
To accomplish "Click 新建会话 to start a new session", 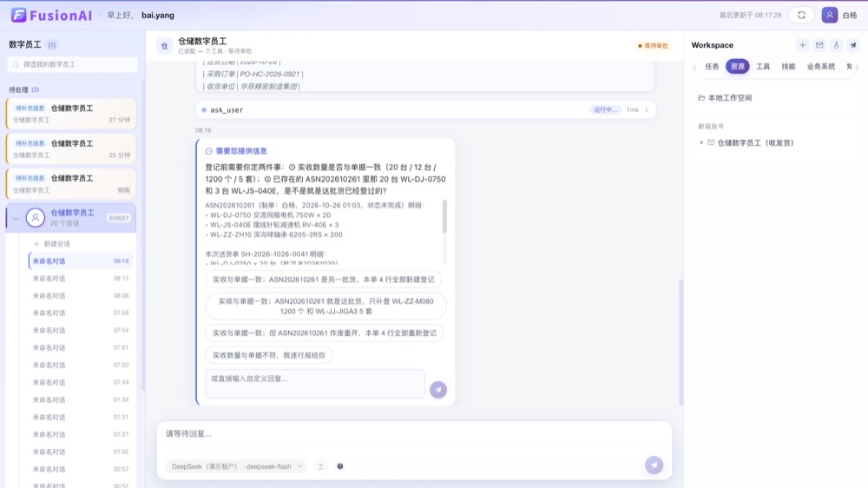I will (x=56, y=244).
